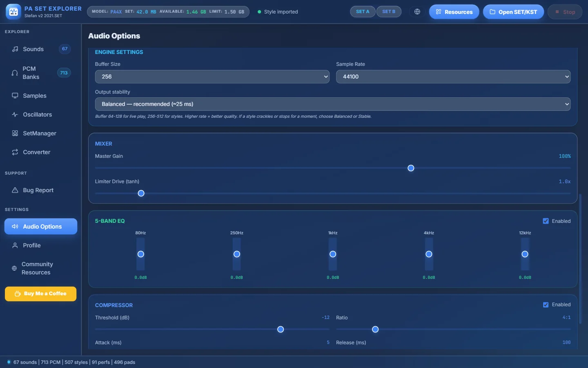Open the Output stability dropdown
The image size is (588, 368).
333,104
